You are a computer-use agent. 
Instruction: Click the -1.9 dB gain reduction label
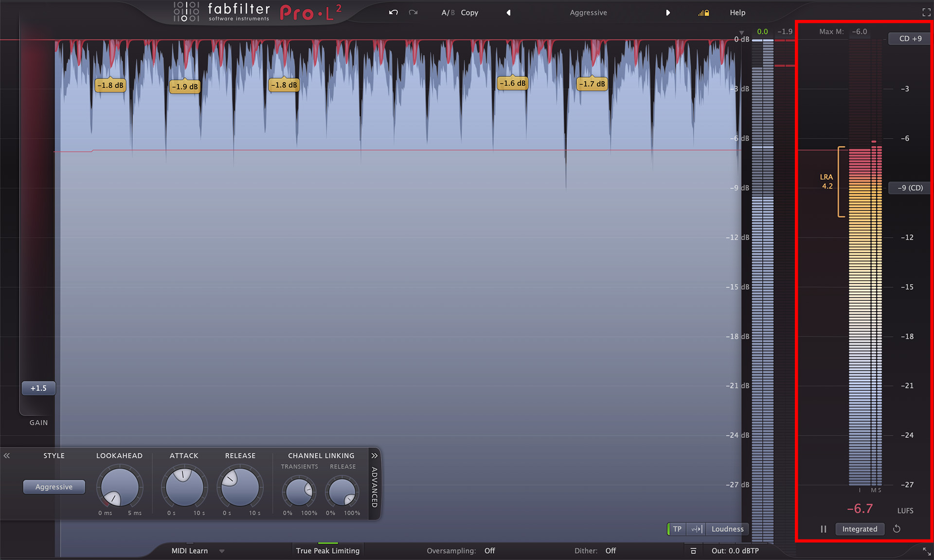pyautogui.click(x=185, y=87)
